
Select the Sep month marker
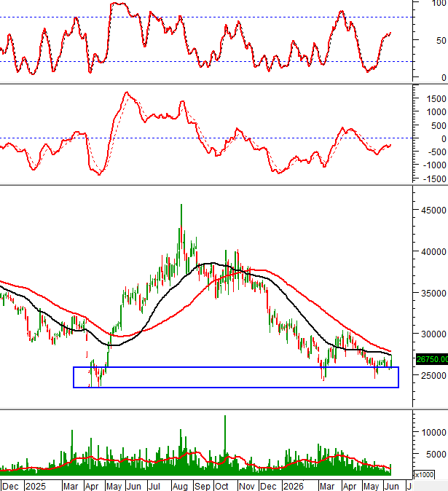[x=202, y=487]
